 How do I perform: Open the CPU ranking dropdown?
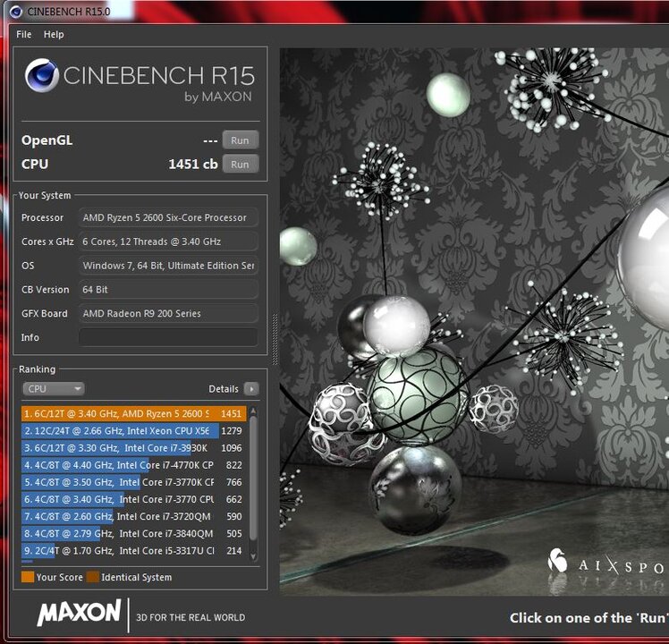[54, 389]
